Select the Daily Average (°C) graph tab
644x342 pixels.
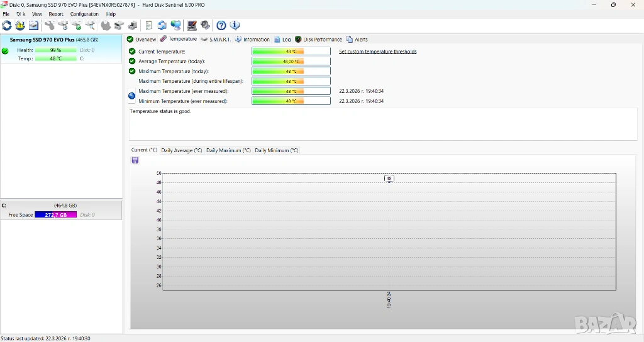(182, 150)
